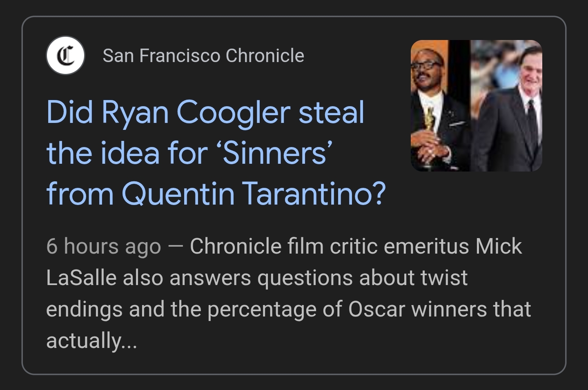The height and width of the screenshot is (390, 588).
Task: Click the word "steal" in the headline
Action: (x=331, y=112)
